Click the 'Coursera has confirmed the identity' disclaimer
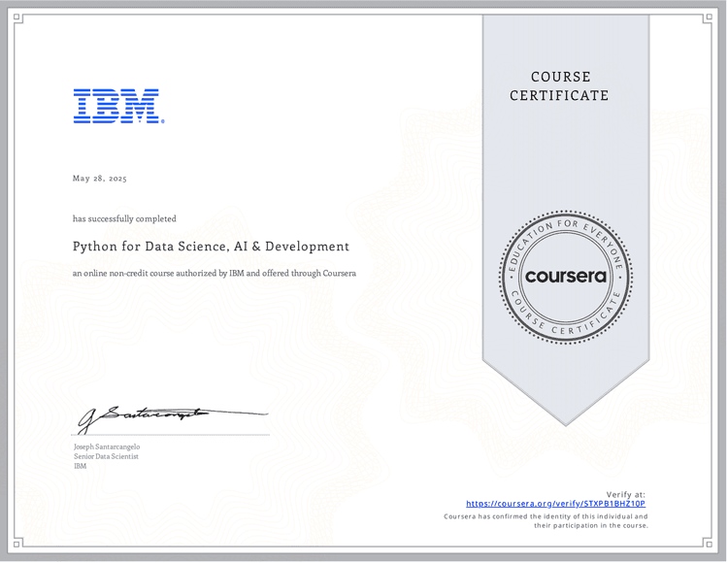728x563 pixels. (546, 521)
